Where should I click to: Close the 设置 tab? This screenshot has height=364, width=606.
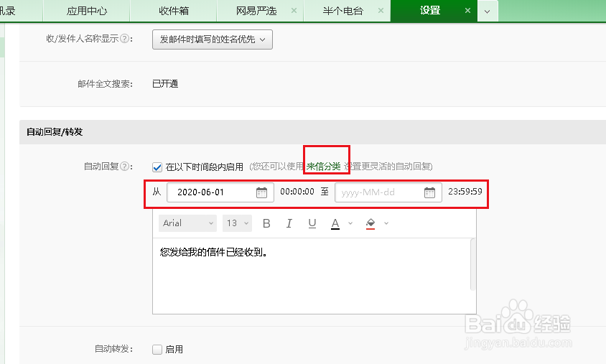point(467,11)
